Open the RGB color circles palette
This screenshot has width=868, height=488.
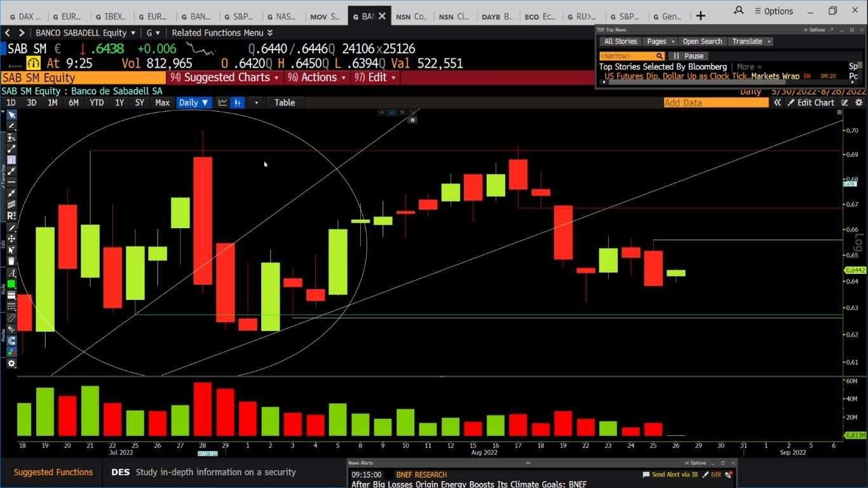[x=11, y=353]
